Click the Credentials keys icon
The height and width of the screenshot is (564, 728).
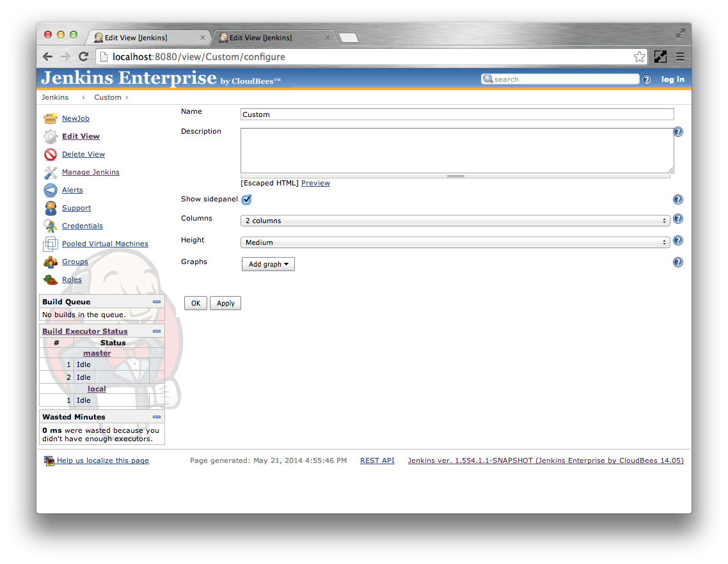[x=50, y=226]
